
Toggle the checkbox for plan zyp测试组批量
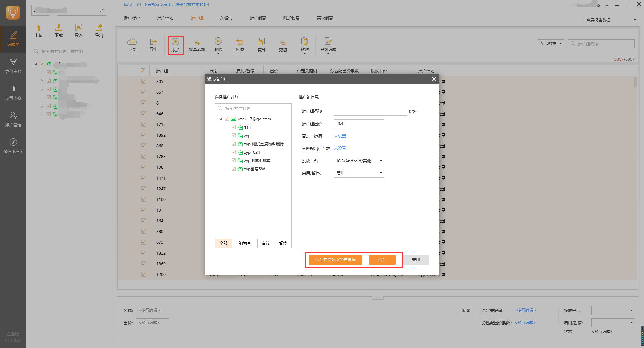click(x=234, y=160)
